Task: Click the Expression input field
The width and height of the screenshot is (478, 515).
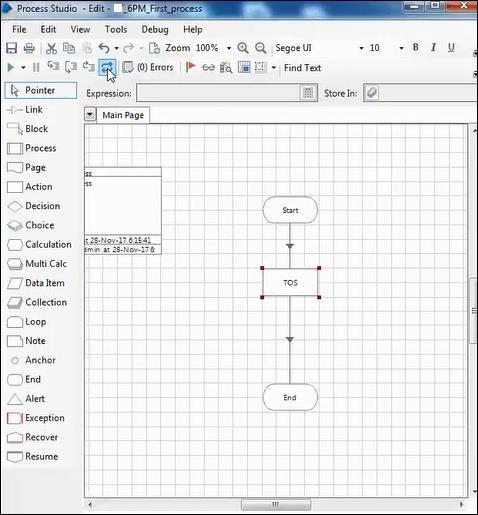Action: (219, 93)
